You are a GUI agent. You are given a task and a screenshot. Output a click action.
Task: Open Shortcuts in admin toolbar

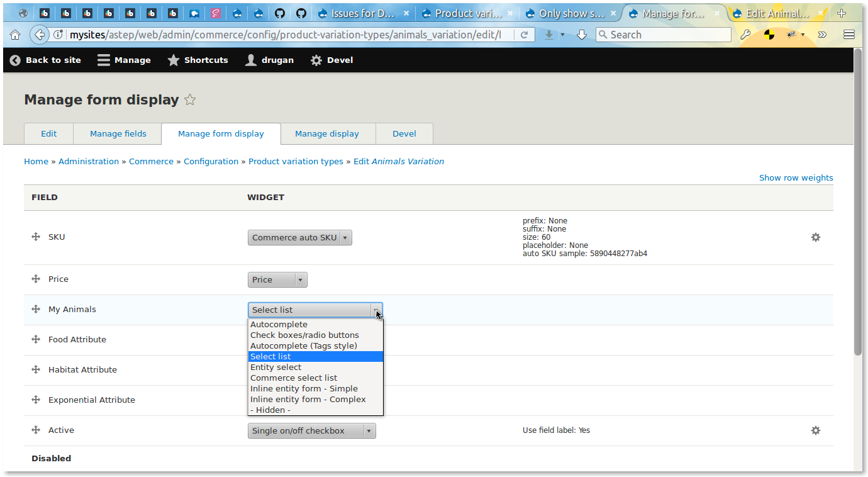pos(198,60)
